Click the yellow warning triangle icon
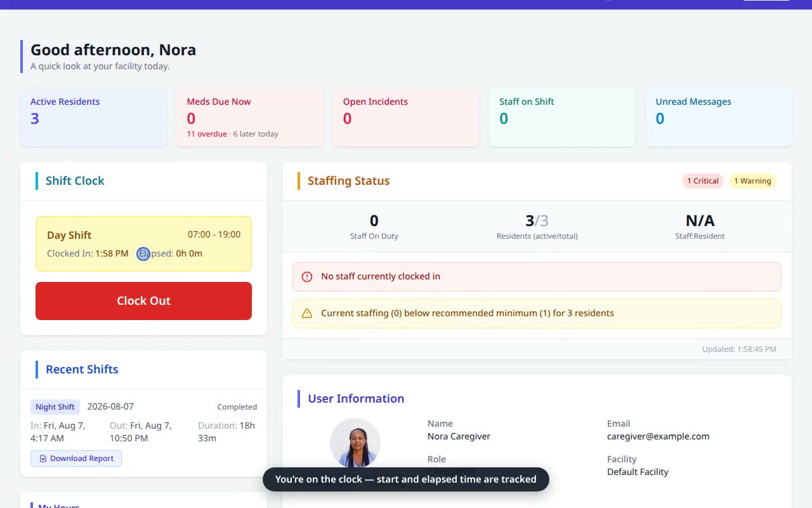 pyautogui.click(x=307, y=314)
